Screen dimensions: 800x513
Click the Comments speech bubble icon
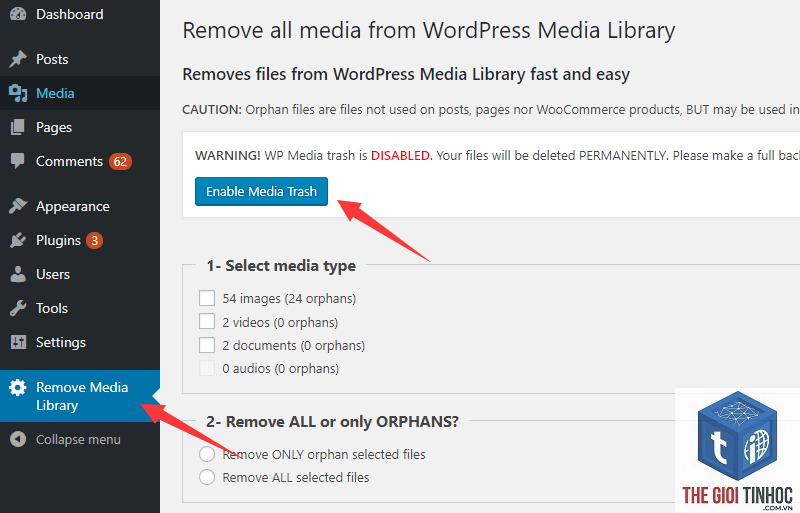pos(18,161)
